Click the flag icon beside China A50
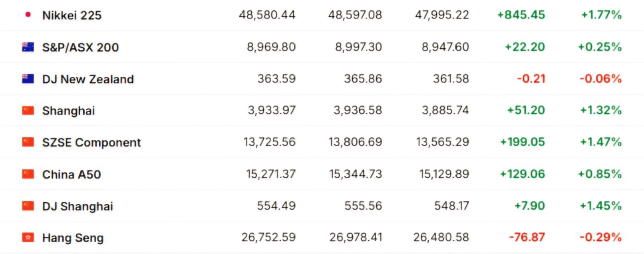 (x=28, y=174)
